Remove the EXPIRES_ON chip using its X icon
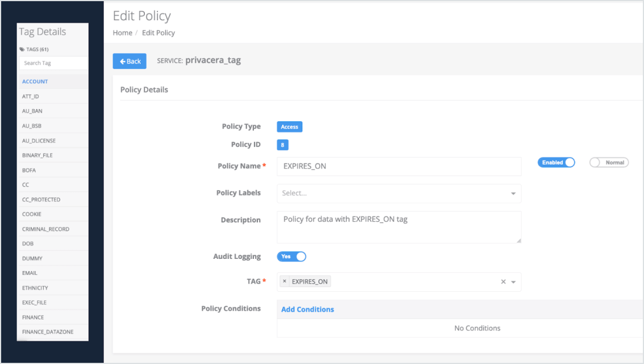Screen dimensions: 644x364 (284, 281)
